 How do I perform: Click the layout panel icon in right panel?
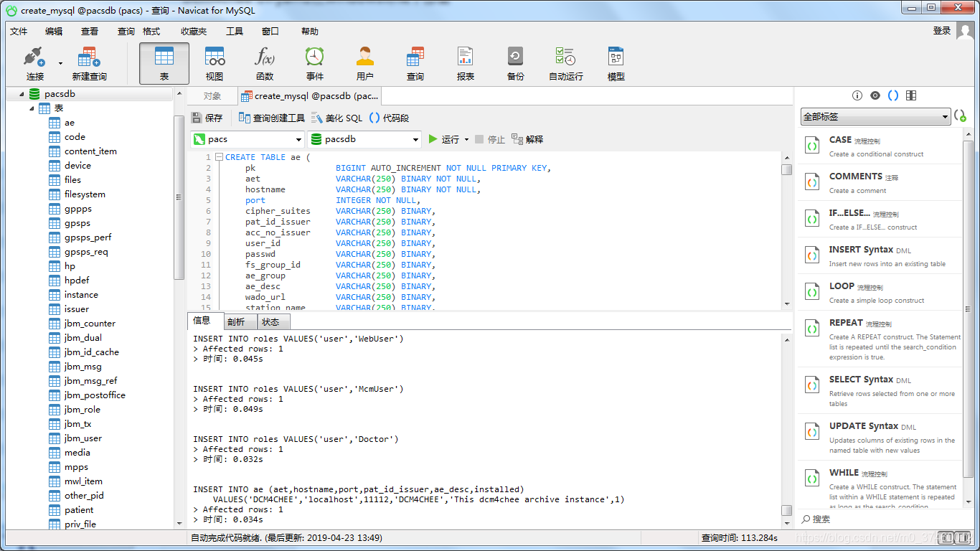coord(911,95)
